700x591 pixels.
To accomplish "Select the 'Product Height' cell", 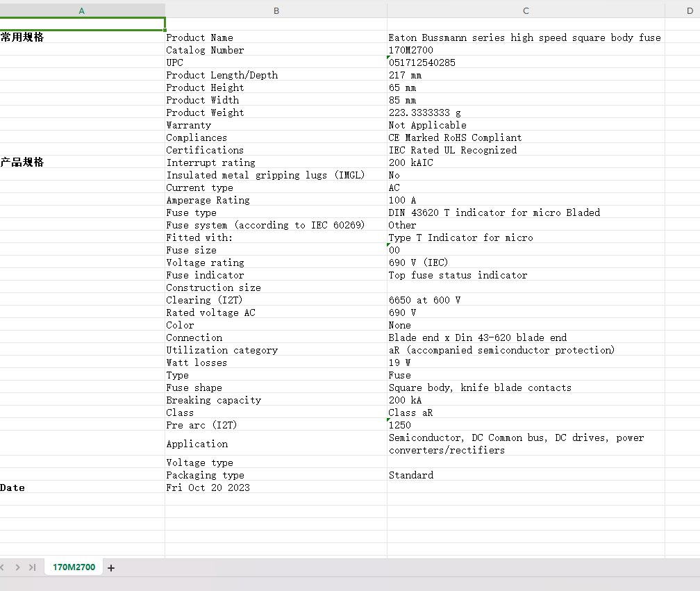I will [276, 87].
